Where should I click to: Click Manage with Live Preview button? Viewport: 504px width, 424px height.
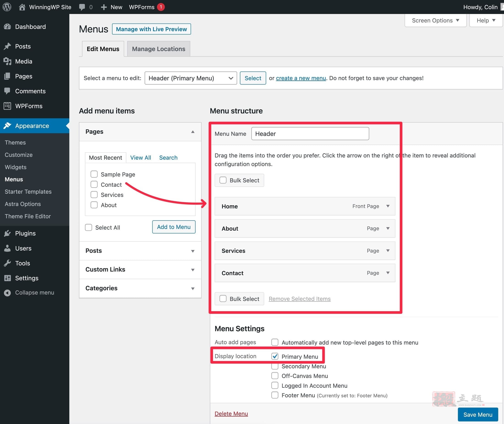click(151, 29)
